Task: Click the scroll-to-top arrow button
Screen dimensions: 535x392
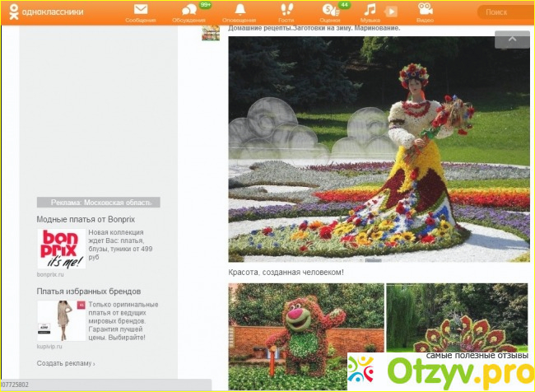Action: [512, 40]
